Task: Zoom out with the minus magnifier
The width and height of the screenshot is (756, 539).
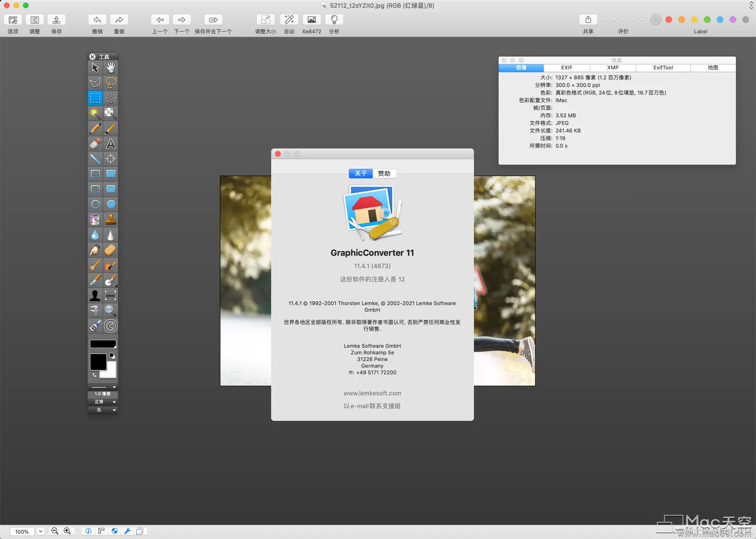Action: (x=55, y=531)
